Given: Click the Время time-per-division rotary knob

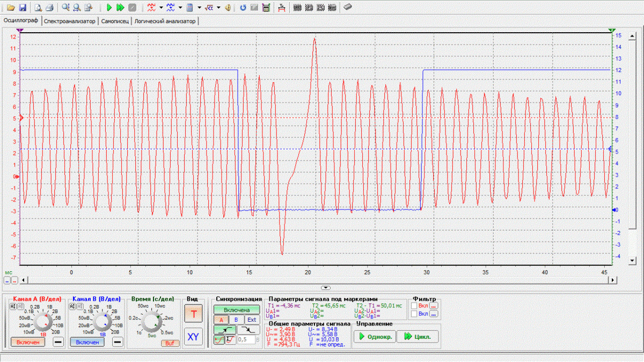Looking at the screenshot, I should pos(150,322).
